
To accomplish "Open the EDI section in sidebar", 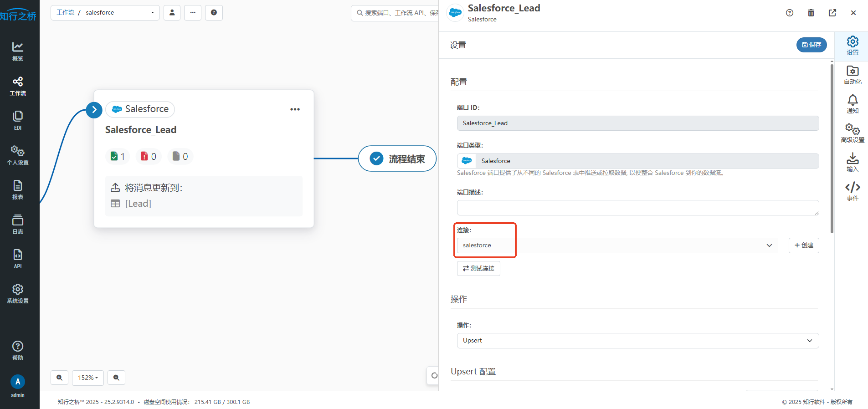I will 17,120.
